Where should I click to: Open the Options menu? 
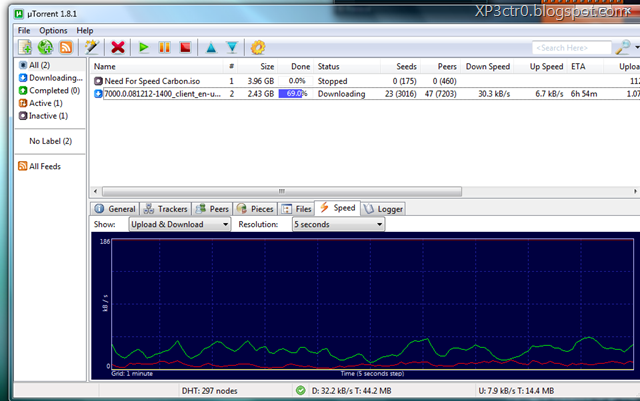pyautogui.click(x=53, y=31)
